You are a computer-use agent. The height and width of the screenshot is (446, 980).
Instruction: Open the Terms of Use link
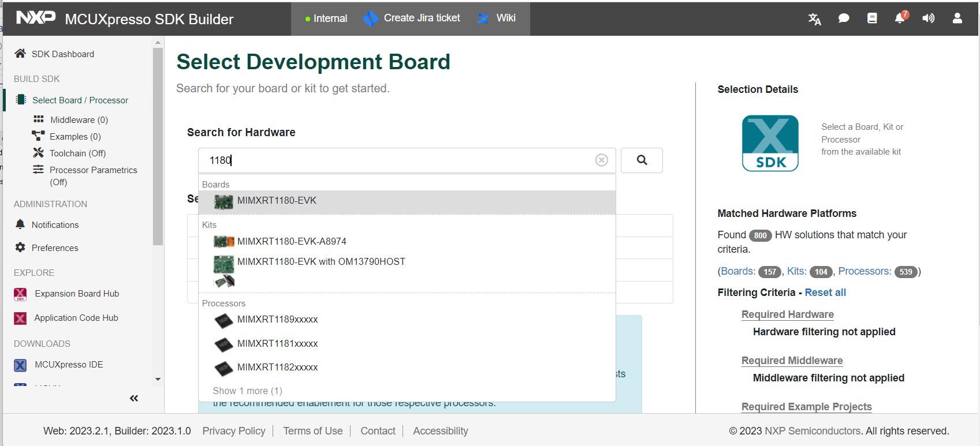313,431
